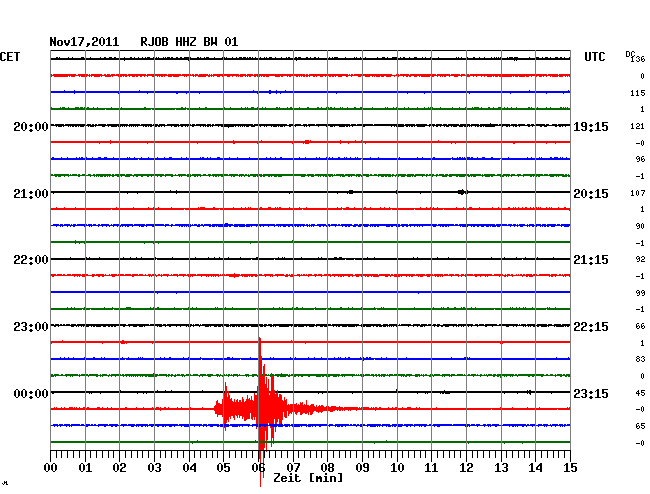Image resolution: width=650 pixels, height=494 pixels.
Task: Click the DC offset value 45
Action: click(640, 393)
